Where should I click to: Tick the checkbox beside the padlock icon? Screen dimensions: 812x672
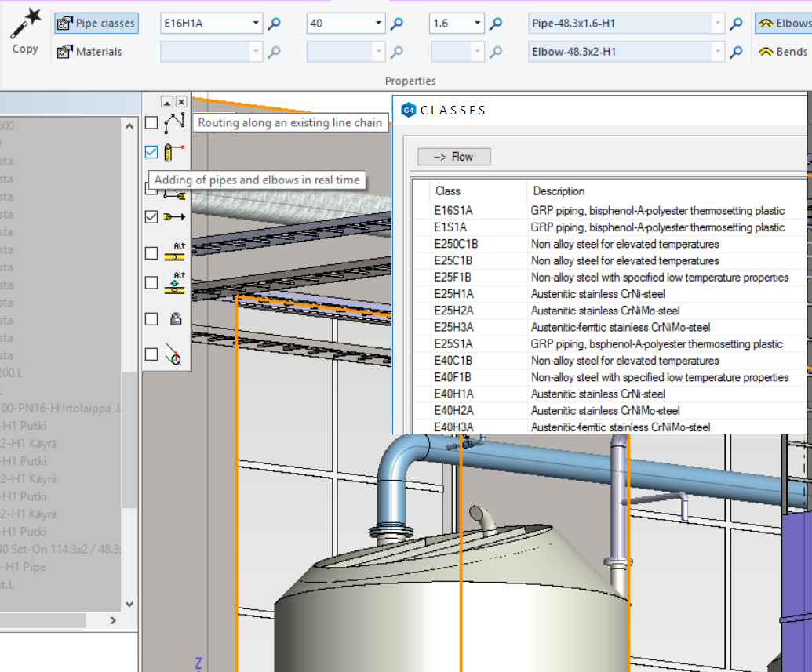click(x=151, y=319)
